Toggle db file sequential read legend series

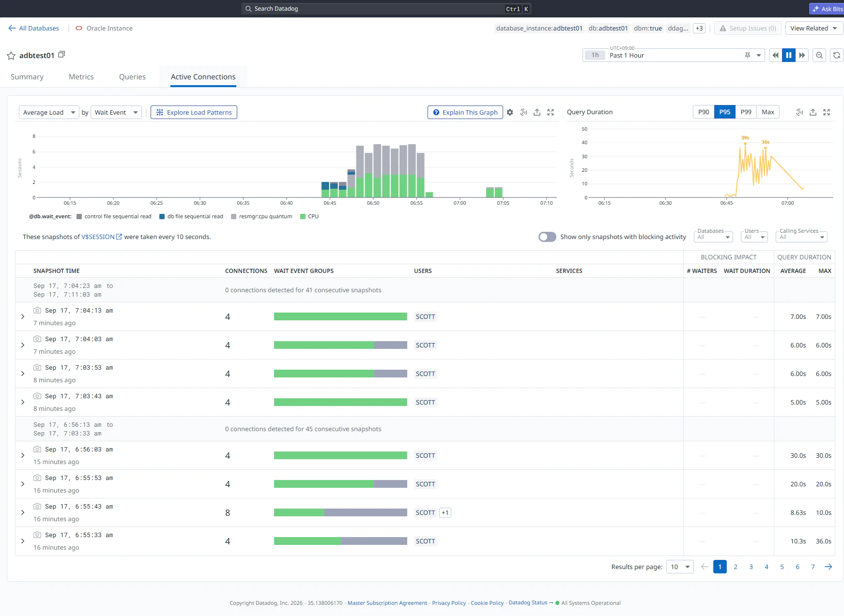click(x=191, y=216)
